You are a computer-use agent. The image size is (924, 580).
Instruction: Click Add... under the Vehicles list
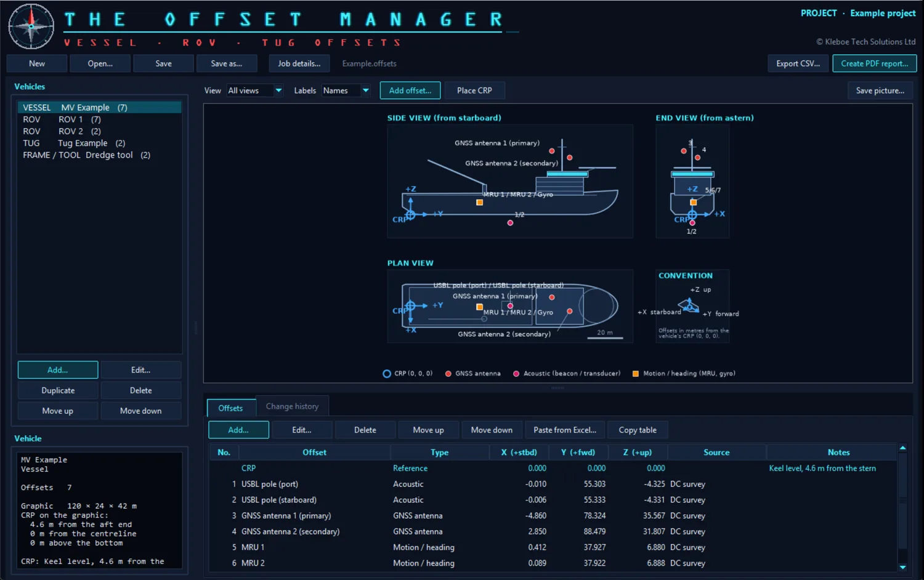[x=58, y=370]
